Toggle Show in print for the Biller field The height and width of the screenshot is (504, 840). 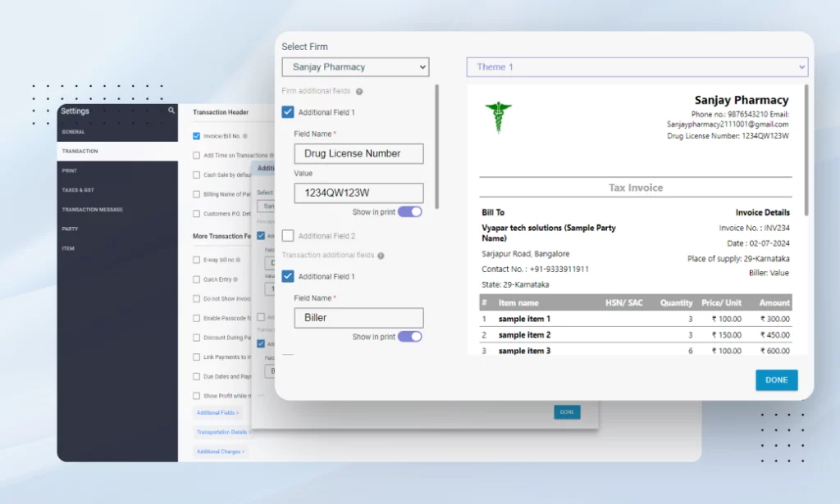pos(410,337)
